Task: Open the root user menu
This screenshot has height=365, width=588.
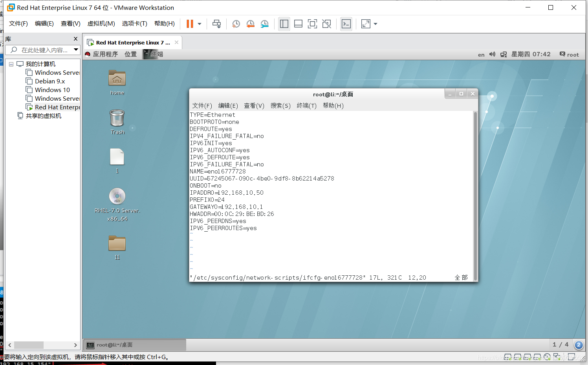Action: 569,54
